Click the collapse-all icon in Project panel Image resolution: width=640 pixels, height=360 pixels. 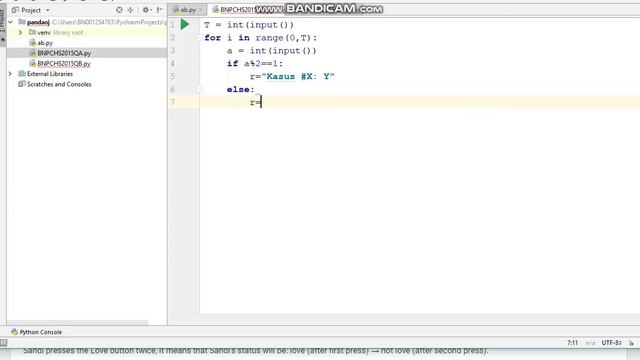(x=131, y=10)
